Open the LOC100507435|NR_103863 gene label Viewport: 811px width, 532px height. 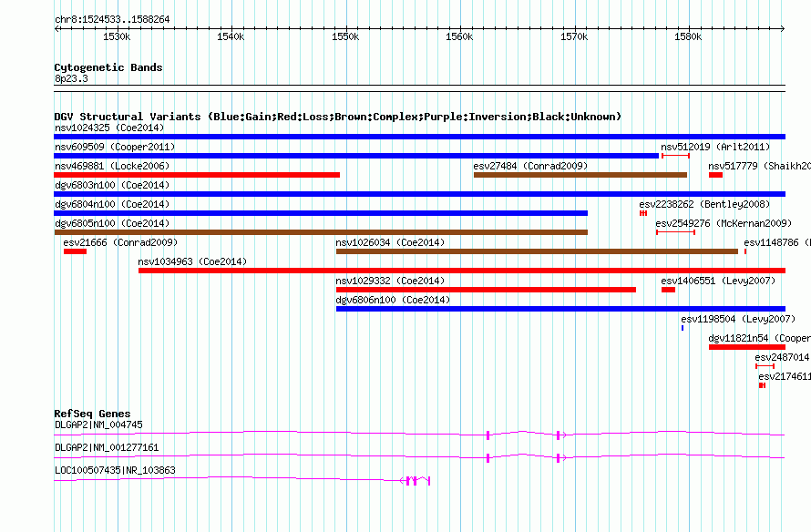point(116,470)
